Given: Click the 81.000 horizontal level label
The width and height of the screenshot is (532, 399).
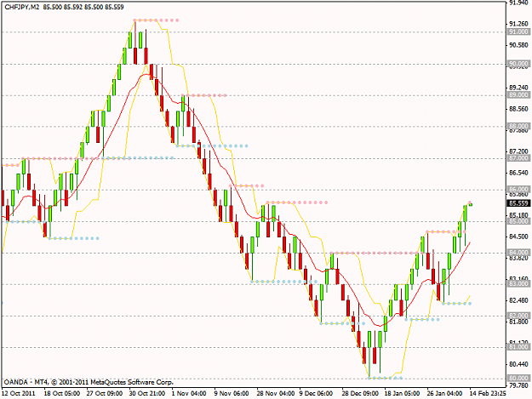Looking at the screenshot, I should click(x=518, y=347).
